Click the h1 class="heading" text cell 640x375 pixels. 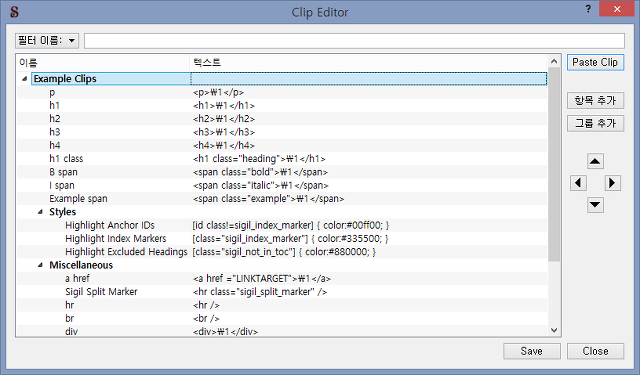(259, 158)
